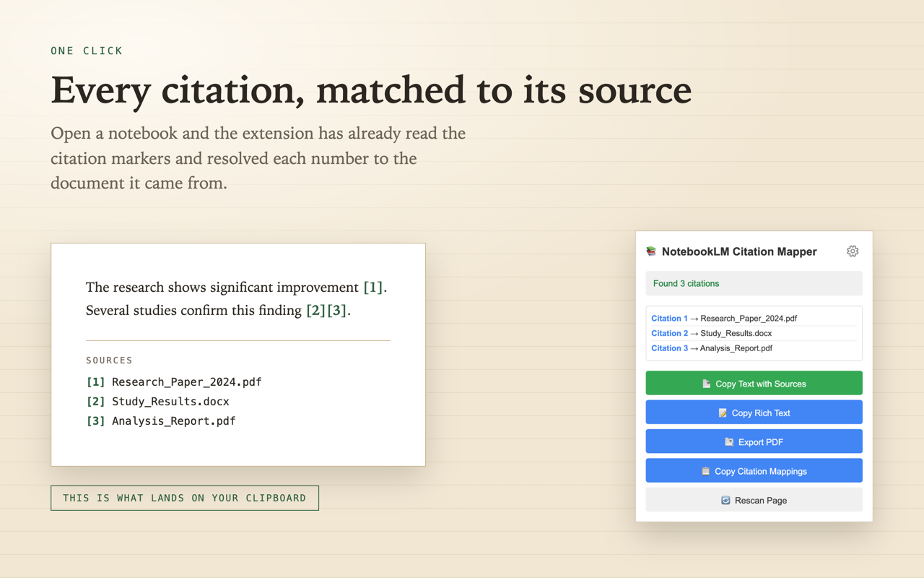Viewport: 924px width, 578px height.
Task: Click Copy Citation Mappings button
Action: (754, 470)
